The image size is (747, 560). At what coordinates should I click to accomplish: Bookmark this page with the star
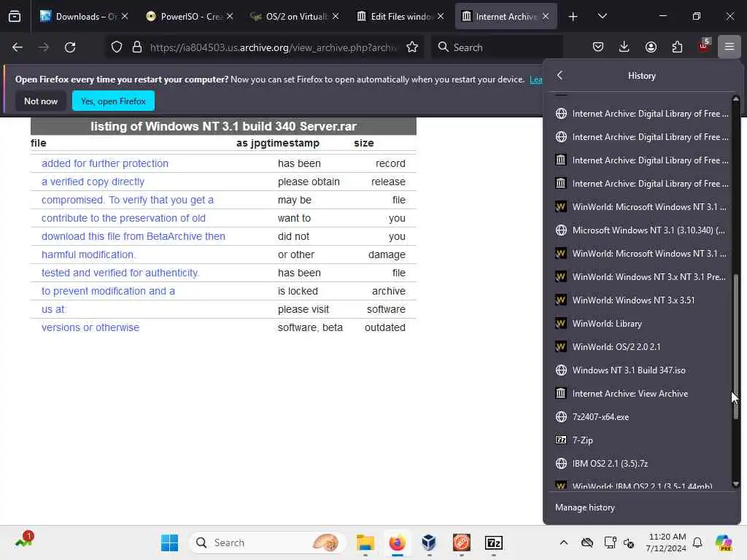point(412,47)
